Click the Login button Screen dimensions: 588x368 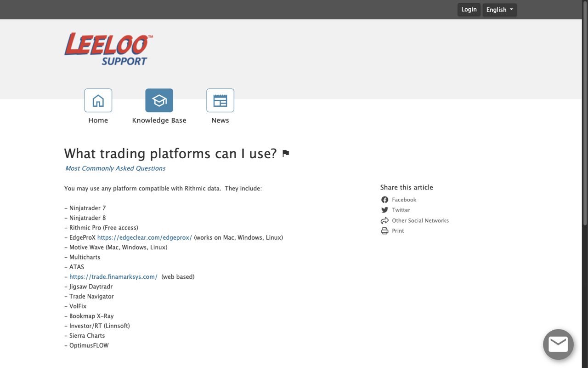coord(469,10)
